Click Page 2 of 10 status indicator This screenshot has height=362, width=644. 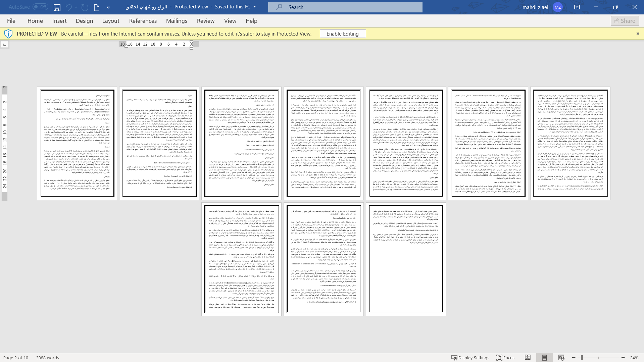(x=16, y=358)
